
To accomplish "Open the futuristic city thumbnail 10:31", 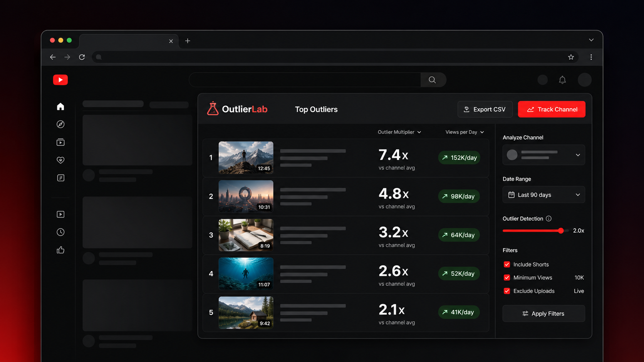I will pyautogui.click(x=246, y=196).
